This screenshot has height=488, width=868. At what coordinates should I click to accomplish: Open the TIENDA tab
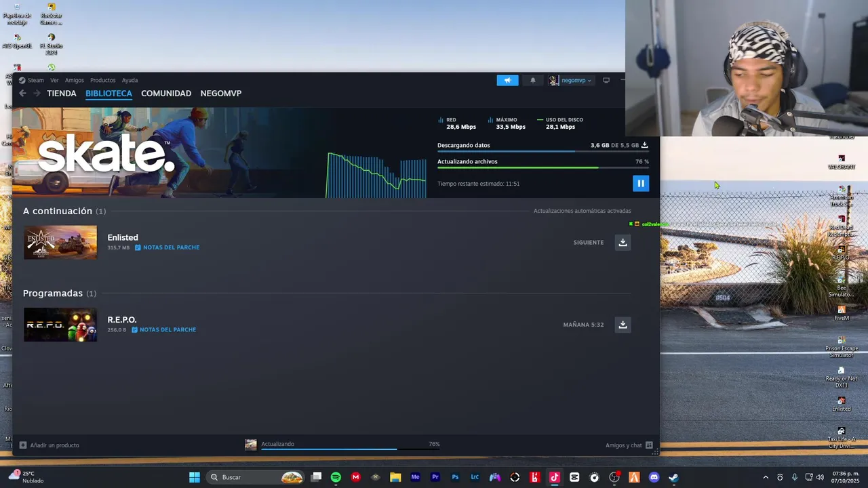[x=62, y=94]
